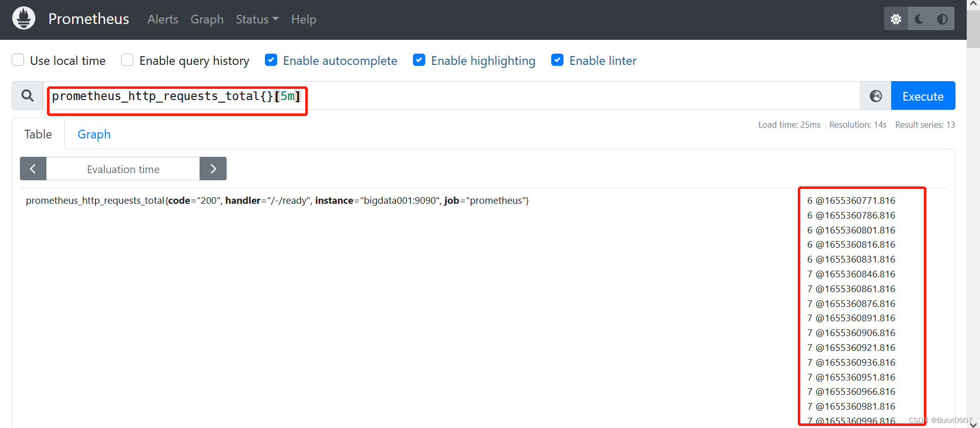The height and width of the screenshot is (428, 980).
Task: Select the Table tab
Action: coord(38,134)
